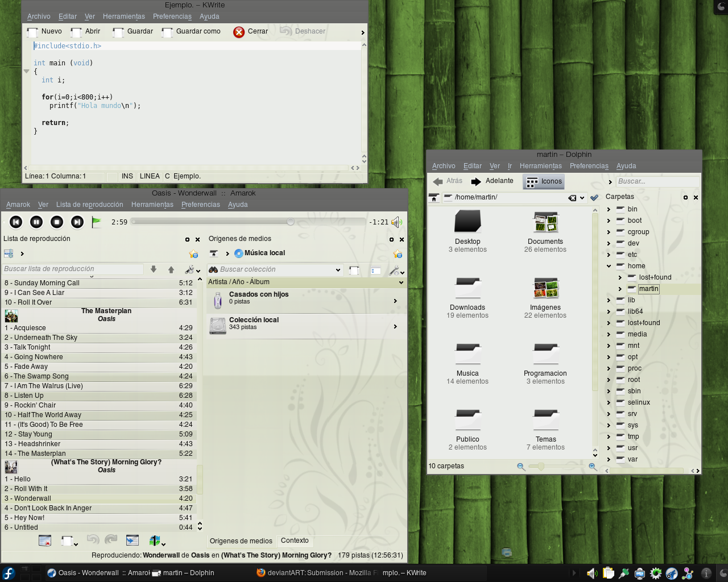
Task: Select Don't Look Back In Anger track
Action: coord(99,508)
